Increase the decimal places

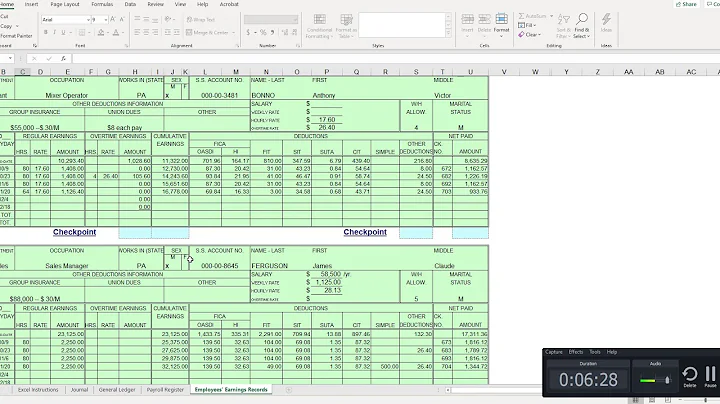click(x=285, y=33)
